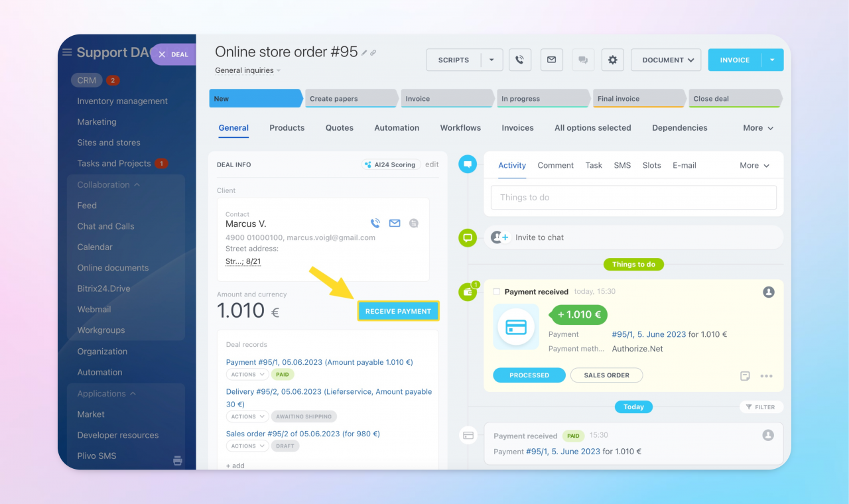Expand the More deal tabs menu

(x=759, y=128)
